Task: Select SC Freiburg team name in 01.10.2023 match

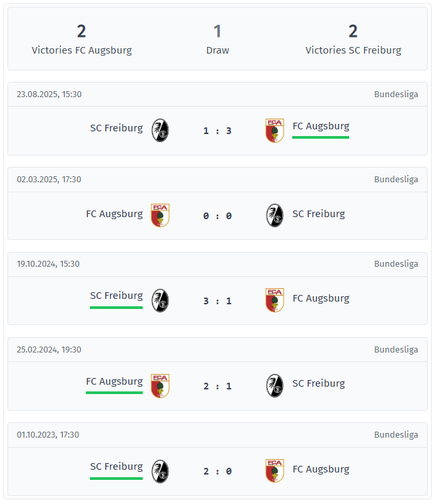Action: click(117, 466)
